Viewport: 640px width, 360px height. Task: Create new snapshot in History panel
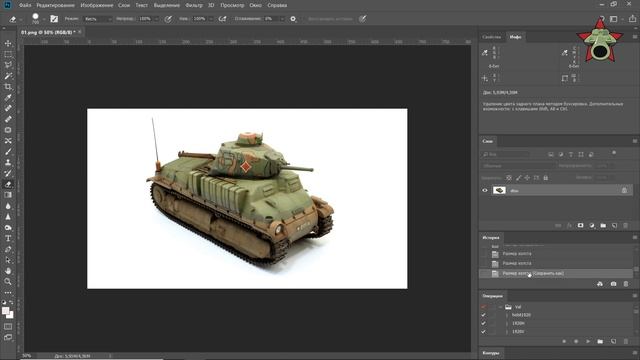(613, 284)
